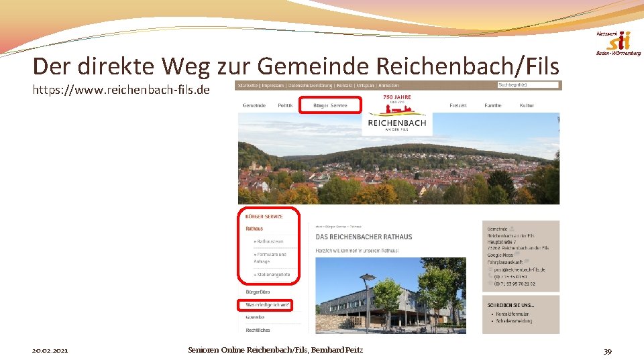644x362 pixels.
Task: Open Stellenangebote sidebar sub-item
Action: tap(272, 275)
